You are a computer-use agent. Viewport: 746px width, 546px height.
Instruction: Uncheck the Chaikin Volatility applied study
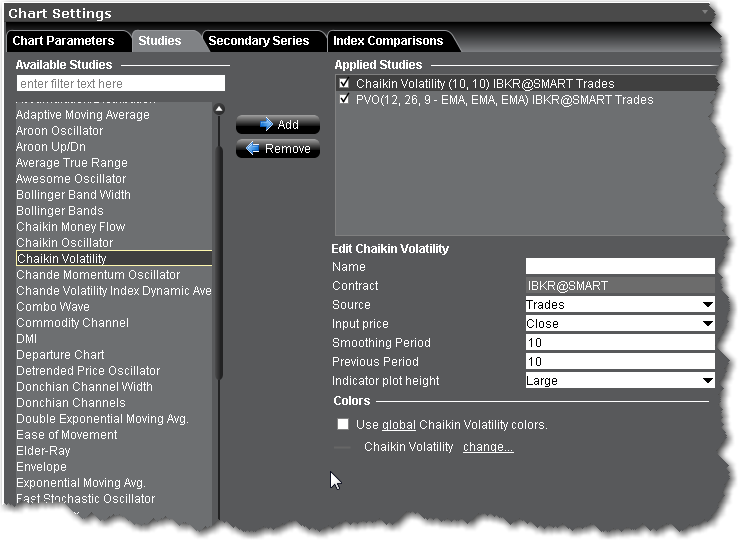click(x=344, y=84)
